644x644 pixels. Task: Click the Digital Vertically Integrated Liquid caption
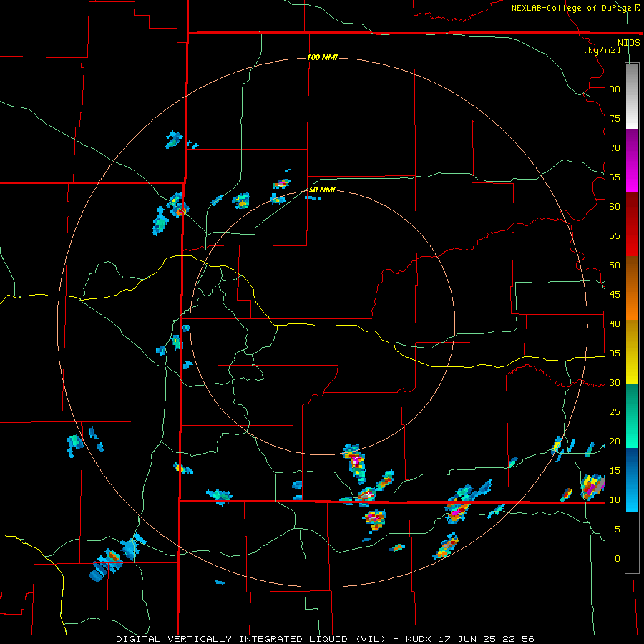[325, 639]
